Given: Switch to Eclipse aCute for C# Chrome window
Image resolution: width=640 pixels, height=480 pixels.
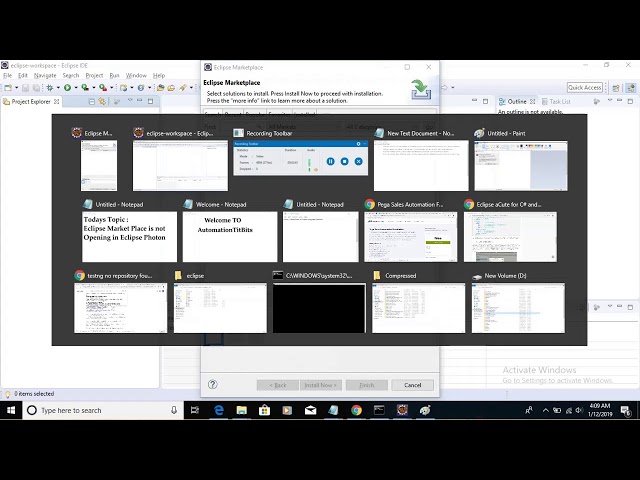Looking at the screenshot, I should [x=510, y=236].
